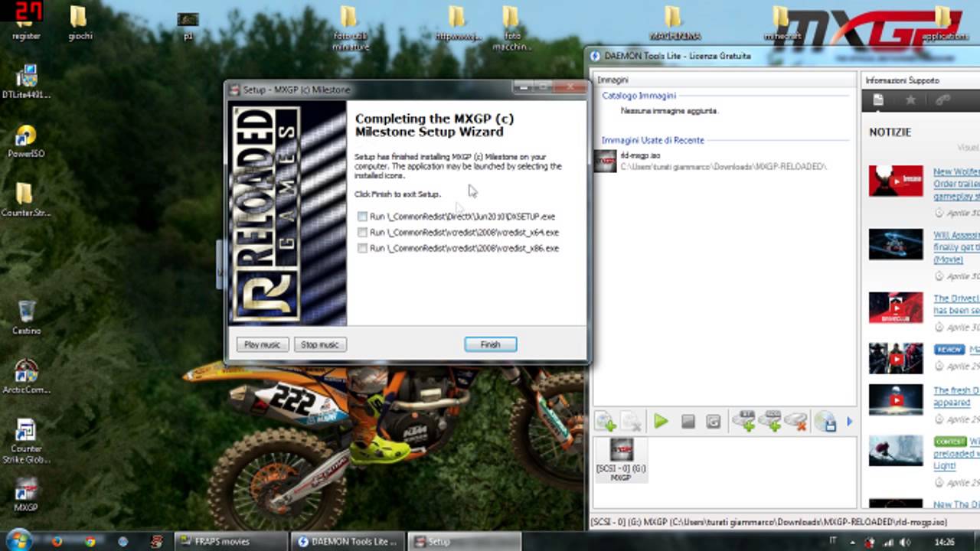
Task: Switch to FRAPS movies taskbar window
Action: (x=231, y=541)
